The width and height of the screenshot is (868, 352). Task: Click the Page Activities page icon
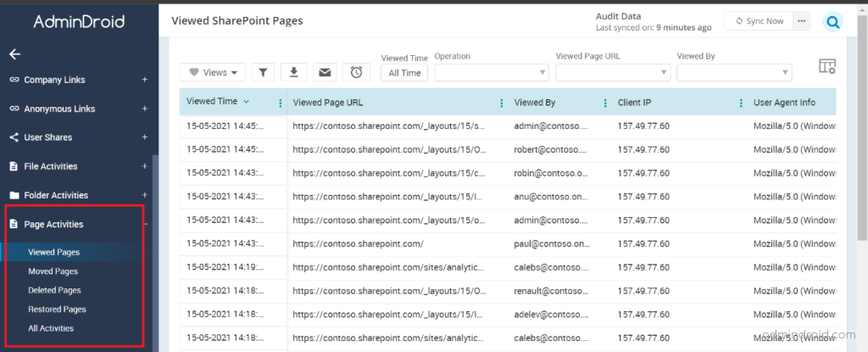[x=15, y=224]
